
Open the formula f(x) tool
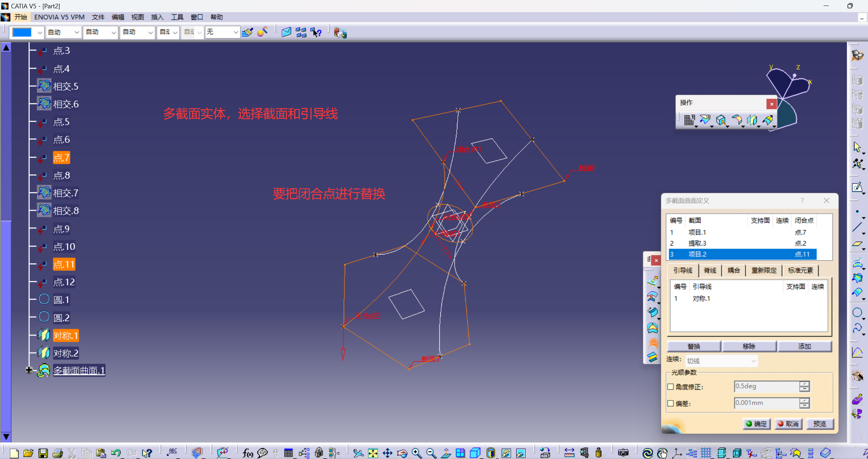pos(247,453)
